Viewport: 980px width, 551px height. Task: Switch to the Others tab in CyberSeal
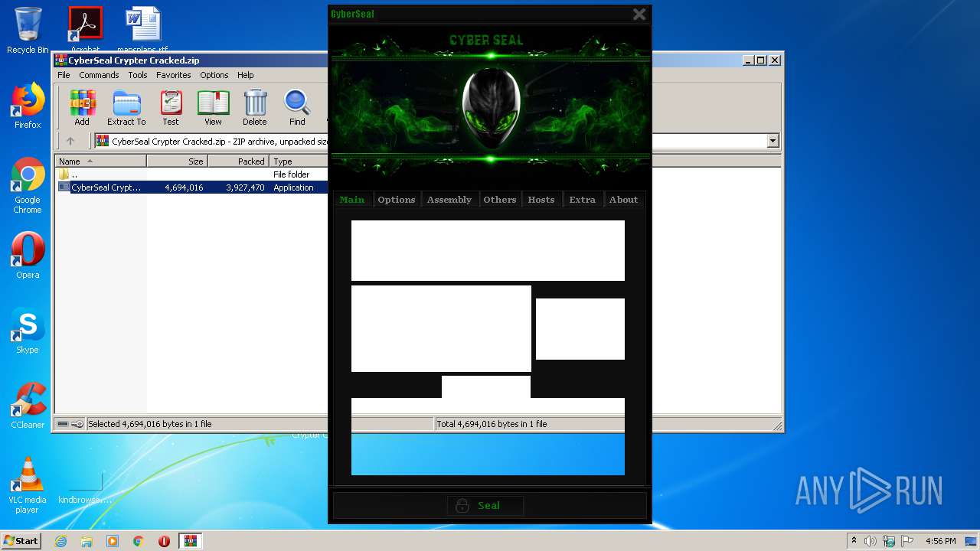(500, 200)
